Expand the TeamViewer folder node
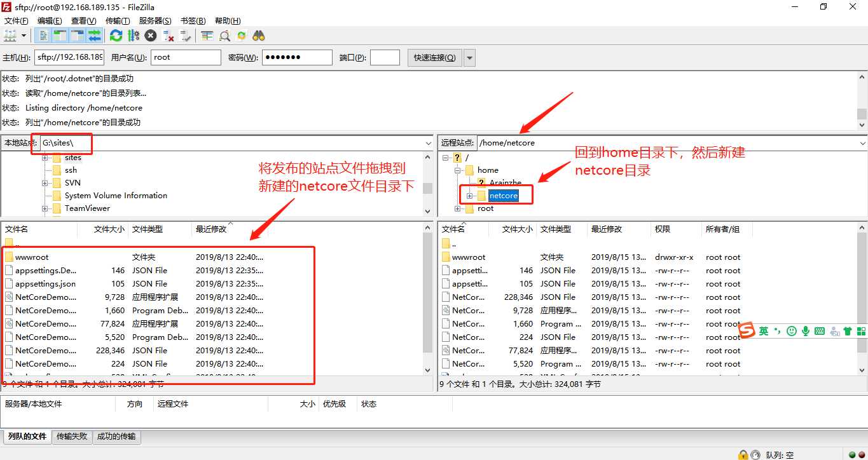Viewport: 868px width, 460px height. [45, 208]
